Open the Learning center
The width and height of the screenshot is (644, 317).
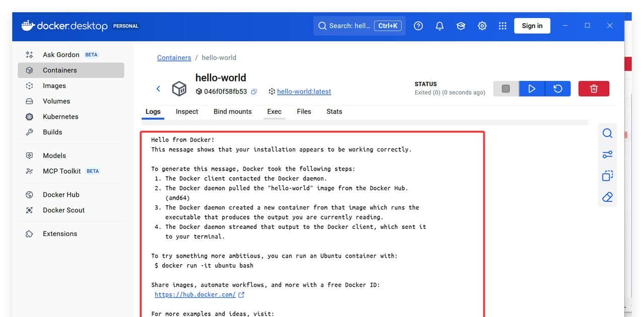click(460, 26)
